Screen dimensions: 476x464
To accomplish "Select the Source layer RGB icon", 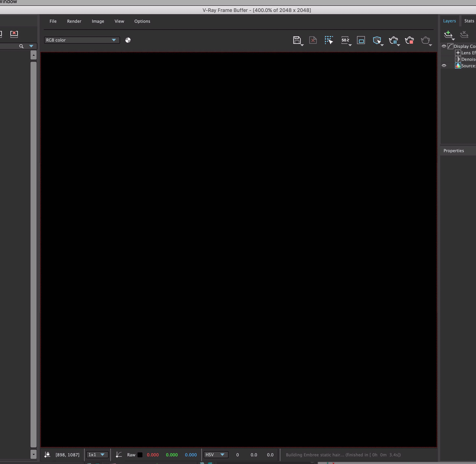I will coord(458,66).
